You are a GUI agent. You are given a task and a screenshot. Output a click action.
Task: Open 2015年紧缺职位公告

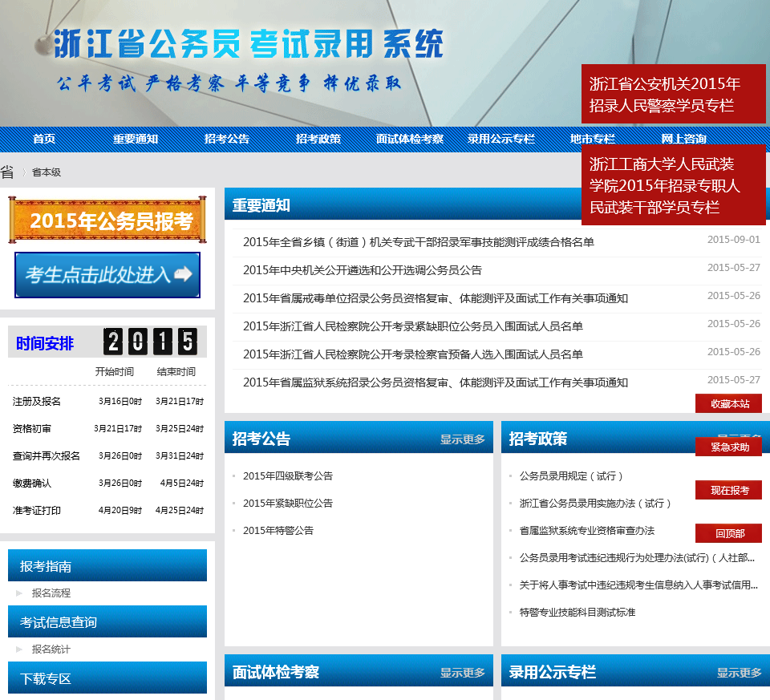click(x=288, y=504)
